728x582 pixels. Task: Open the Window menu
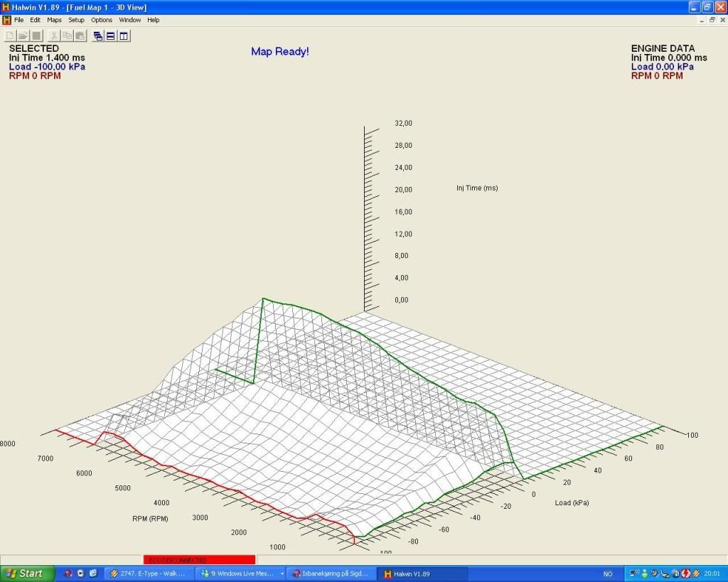130,20
